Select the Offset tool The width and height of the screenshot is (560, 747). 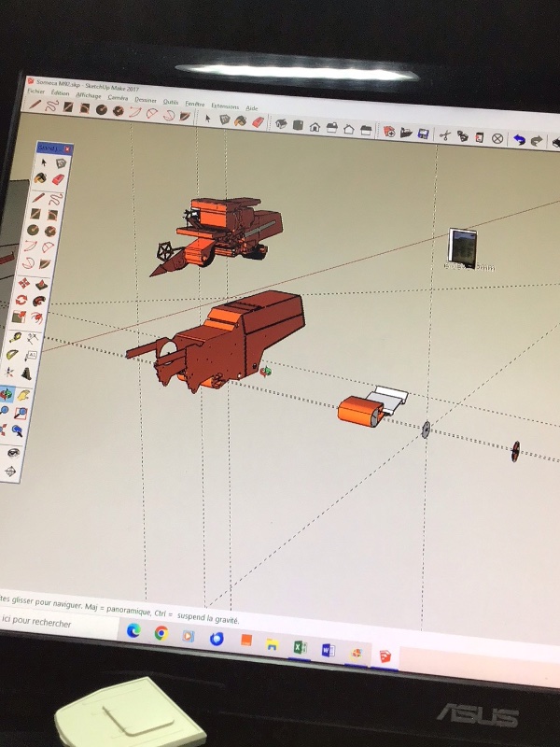pos(36,317)
